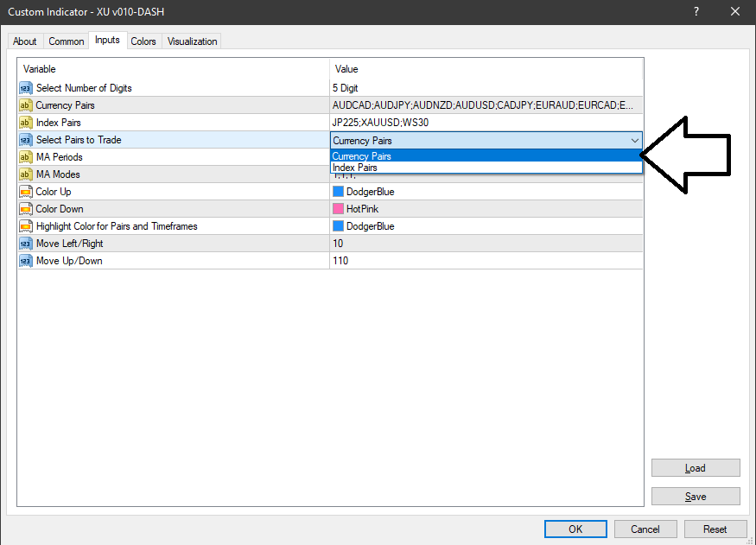The height and width of the screenshot is (545, 756).
Task: Click the Save button
Action: point(696,497)
